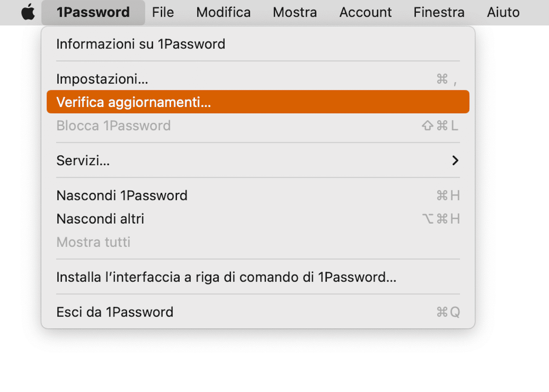Open the Aiuto menu

click(x=503, y=13)
